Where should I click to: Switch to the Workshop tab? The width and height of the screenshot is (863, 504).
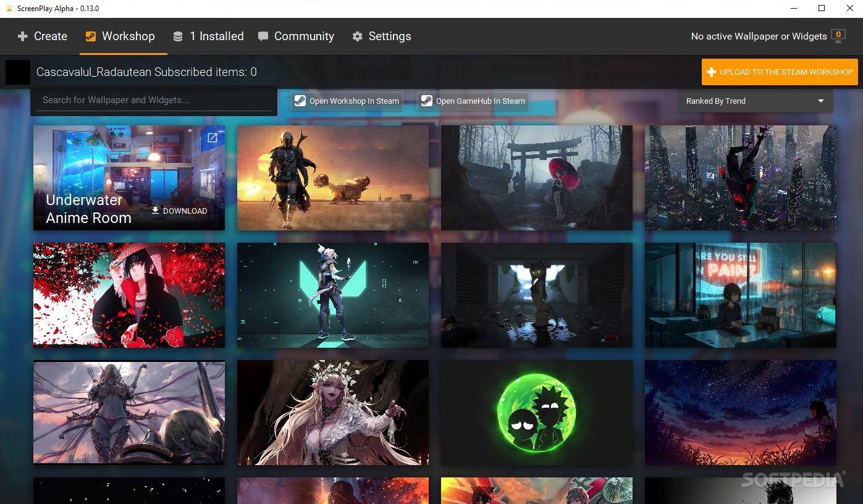[x=123, y=36]
